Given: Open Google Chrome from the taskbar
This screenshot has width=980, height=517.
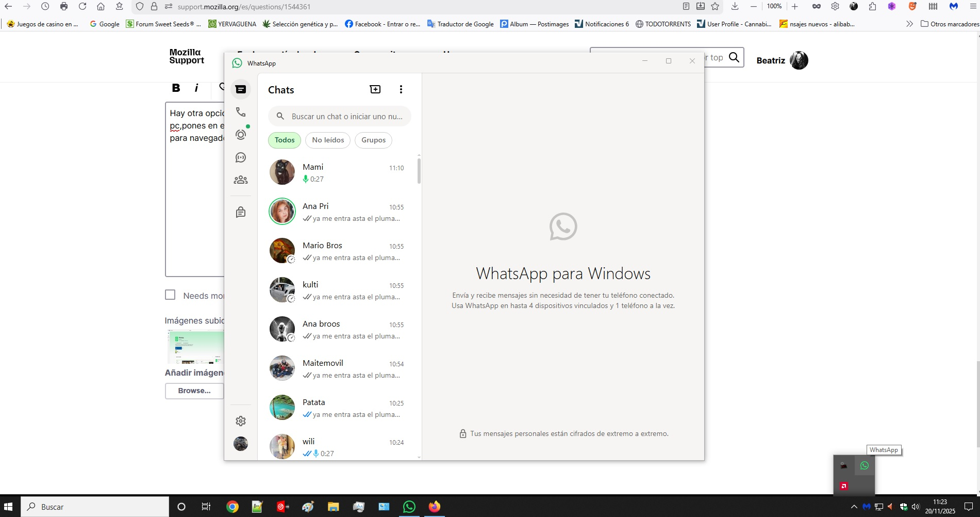Looking at the screenshot, I should pyautogui.click(x=232, y=507).
